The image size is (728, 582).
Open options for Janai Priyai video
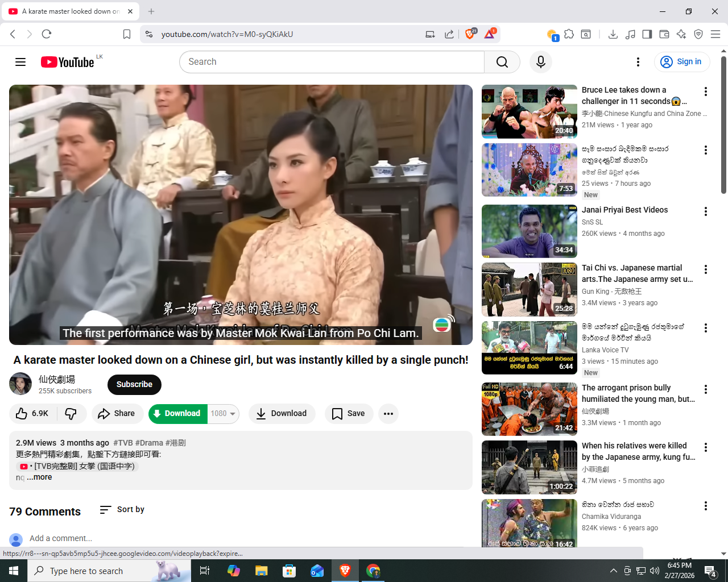(706, 211)
